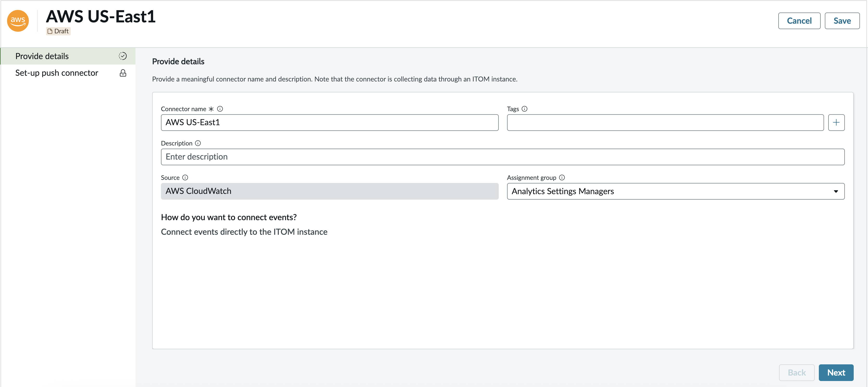Image resolution: width=868 pixels, height=387 pixels.
Task: Click the AWS US-East1 page title
Action: click(x=101, y=16)
